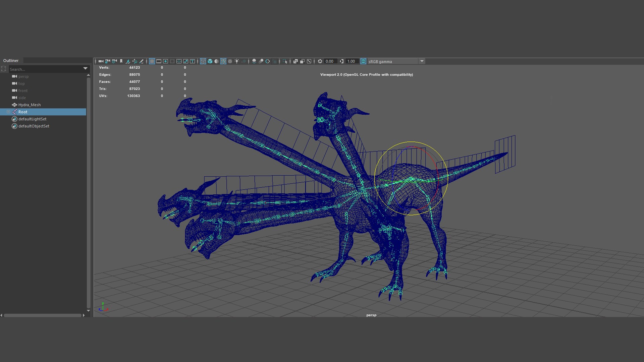Enable Wireframe shading mode
The height and width of the screenshot is (362, 644).
point(203,61)
